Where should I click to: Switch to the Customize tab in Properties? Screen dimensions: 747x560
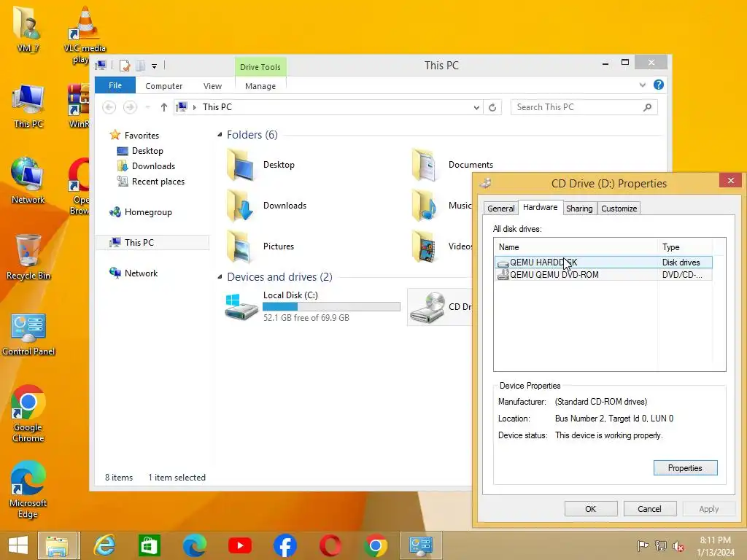[619, 208]
